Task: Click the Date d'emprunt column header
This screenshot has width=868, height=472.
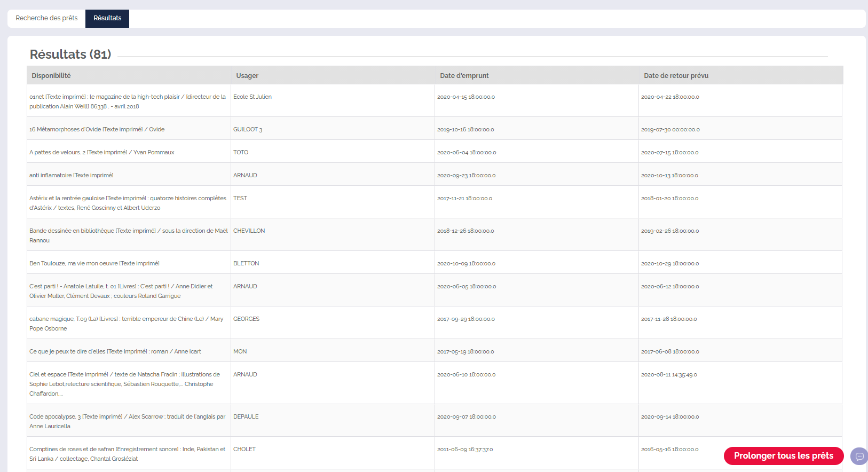Action: (464, 76)
